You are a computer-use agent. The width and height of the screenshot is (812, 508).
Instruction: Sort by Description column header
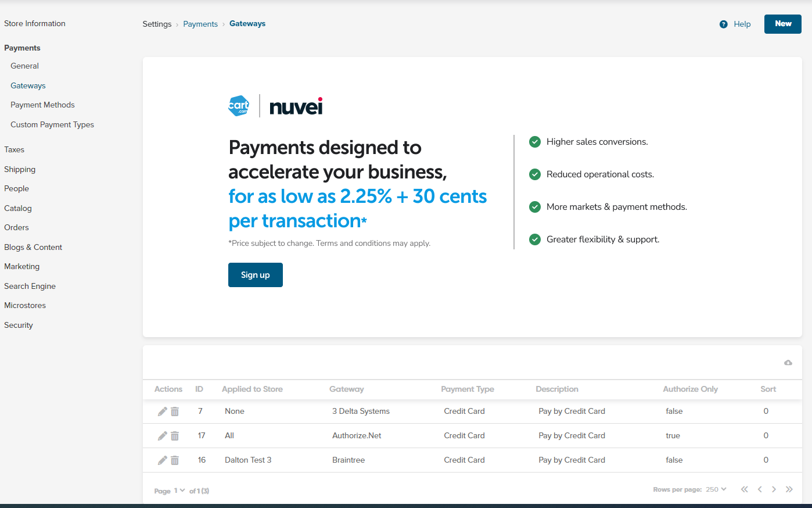tap(557, 389)
